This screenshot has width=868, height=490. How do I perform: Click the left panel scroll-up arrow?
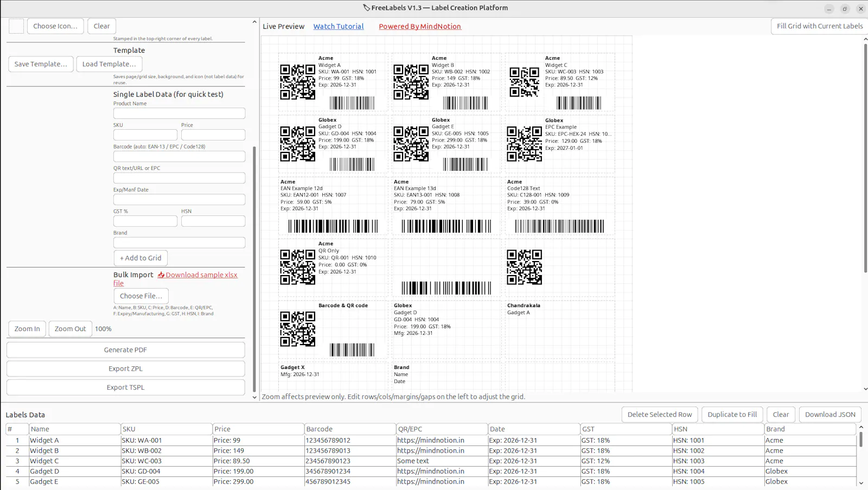pyautogui.click(x=254, y=22)
